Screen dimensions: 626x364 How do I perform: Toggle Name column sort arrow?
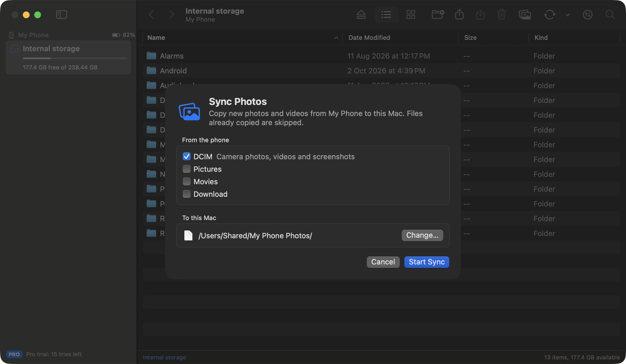click(x=336, y=38)
